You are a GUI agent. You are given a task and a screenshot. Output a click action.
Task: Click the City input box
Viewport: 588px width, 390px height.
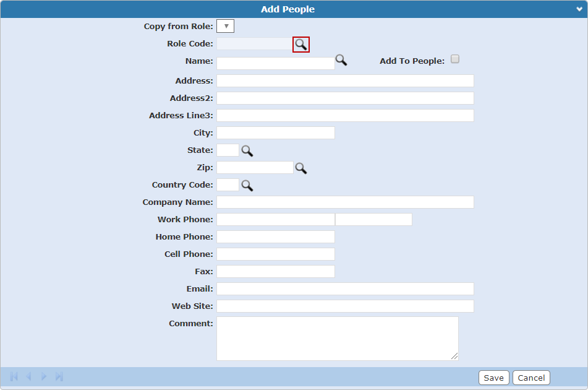pos(275,133)
